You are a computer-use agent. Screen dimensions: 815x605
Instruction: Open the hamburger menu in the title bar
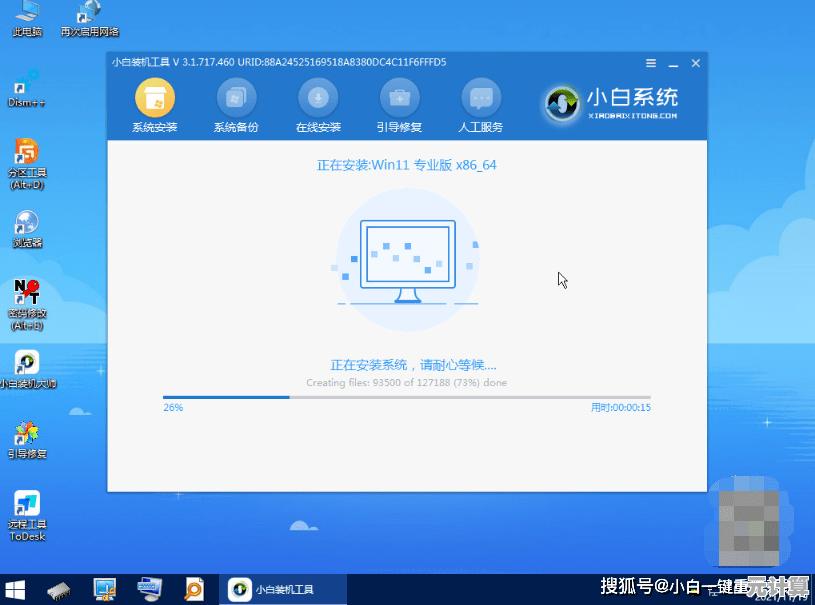pos(651,63)
